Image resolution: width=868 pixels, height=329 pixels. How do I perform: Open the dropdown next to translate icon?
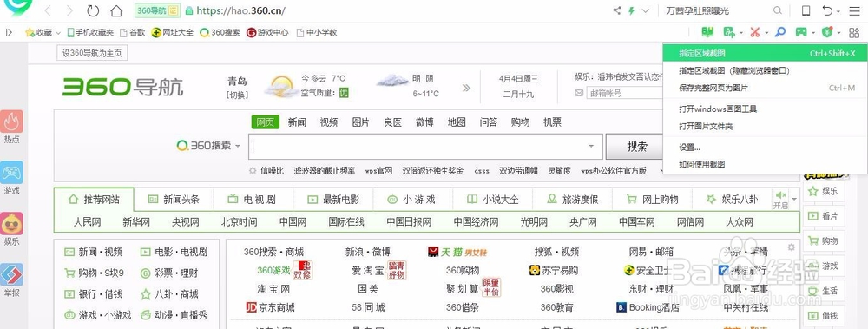pos(740,33)
